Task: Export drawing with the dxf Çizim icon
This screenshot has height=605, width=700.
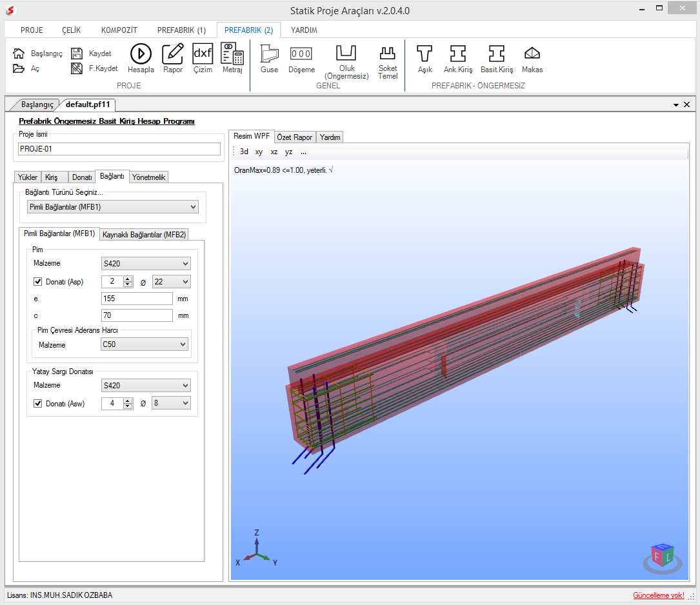Action: point(203,54)
